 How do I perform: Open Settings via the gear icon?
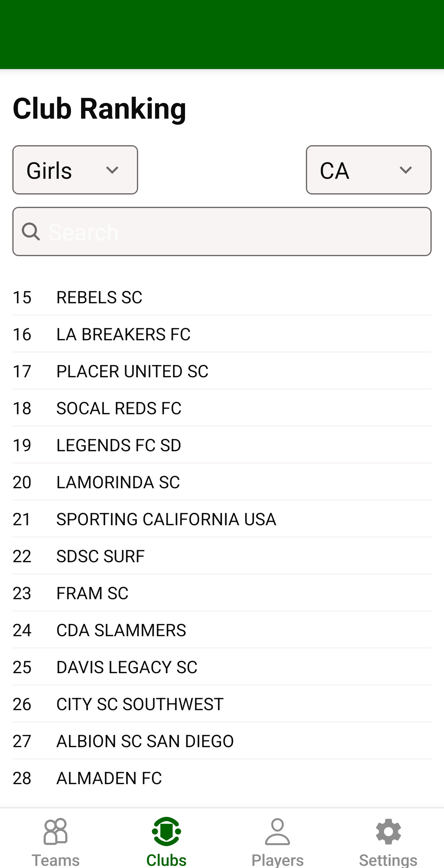coord(388,832)
